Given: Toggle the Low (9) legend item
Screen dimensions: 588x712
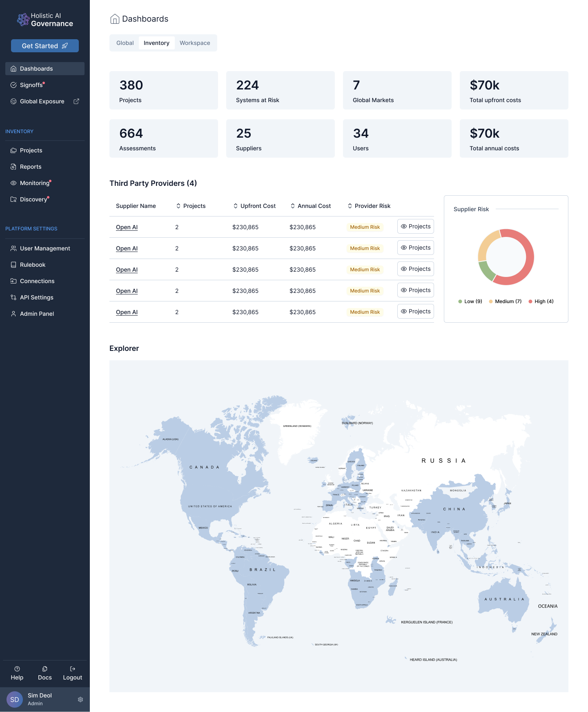Looking at the screenshot, I should coord(470,301).
